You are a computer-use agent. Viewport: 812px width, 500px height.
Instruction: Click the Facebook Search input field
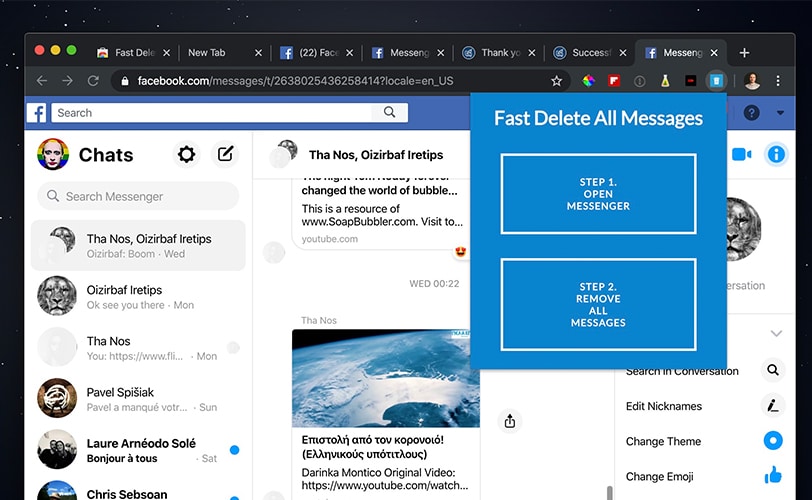(x=212, y=113)
